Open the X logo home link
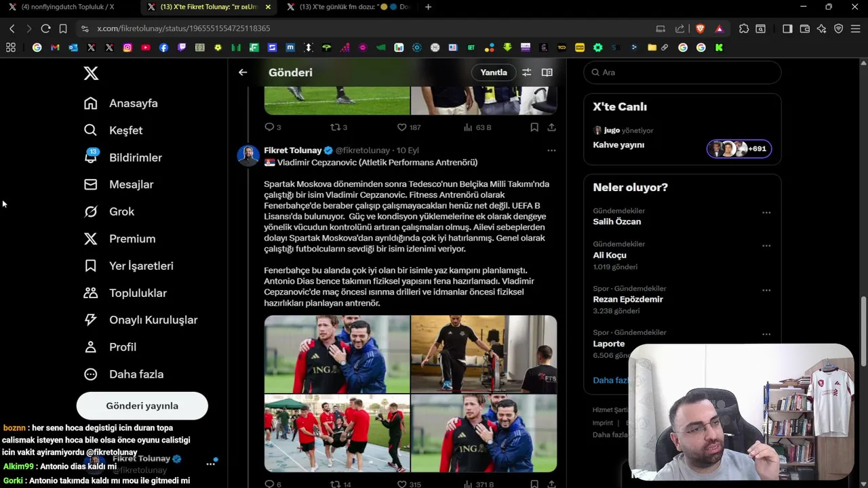 point(91,73)
